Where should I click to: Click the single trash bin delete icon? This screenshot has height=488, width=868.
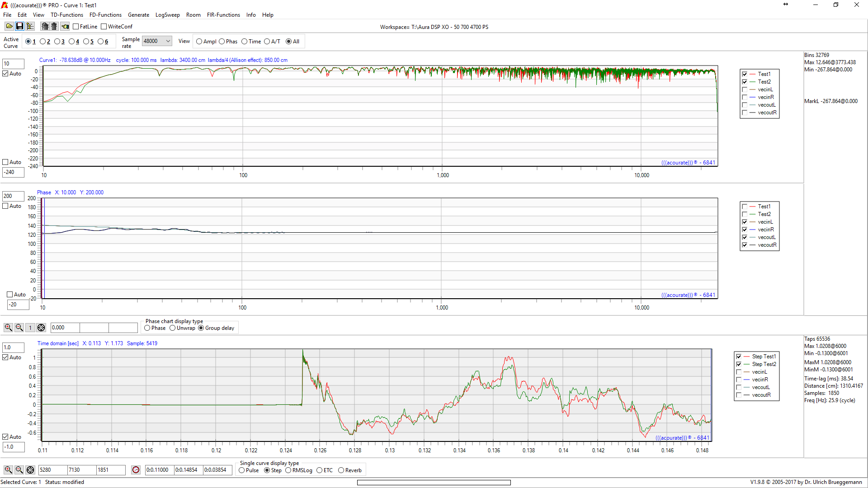click(x=54, y=27)
